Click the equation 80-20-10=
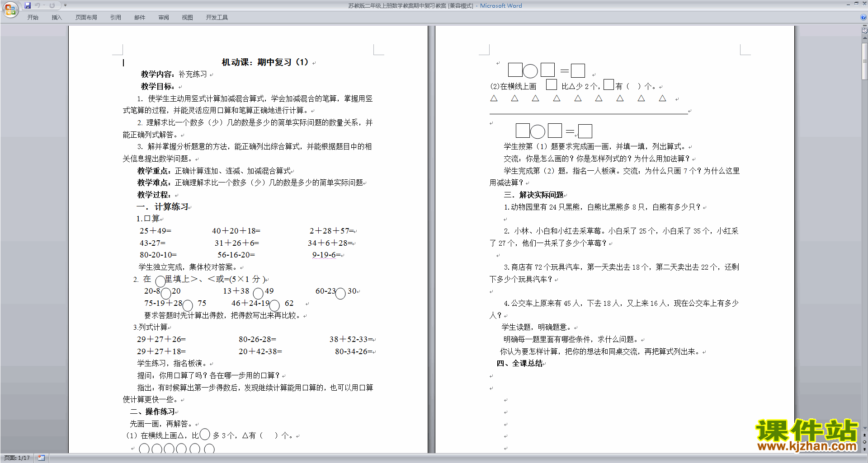Image resolution: width=868 pixels, height=463 pixels. tap(158, 255)
